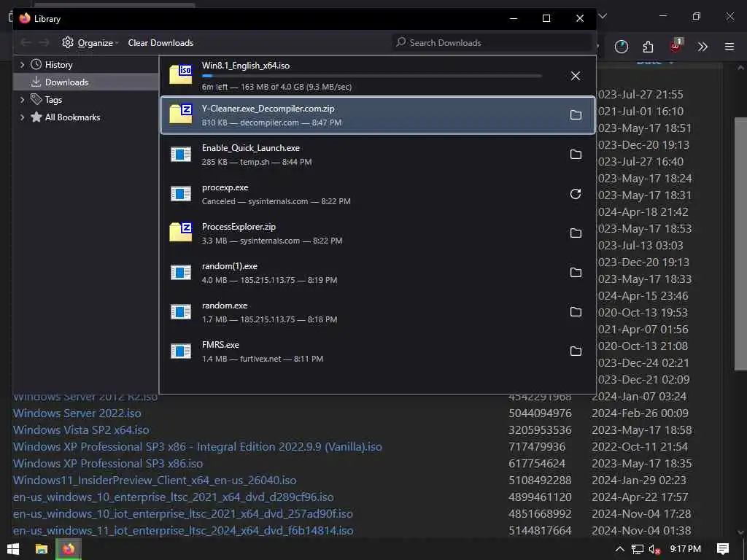This screenshot has height=560, width=747.
Task: Show Enable_Quick_Launch.exe in its folder
Action: coord(576,155)
